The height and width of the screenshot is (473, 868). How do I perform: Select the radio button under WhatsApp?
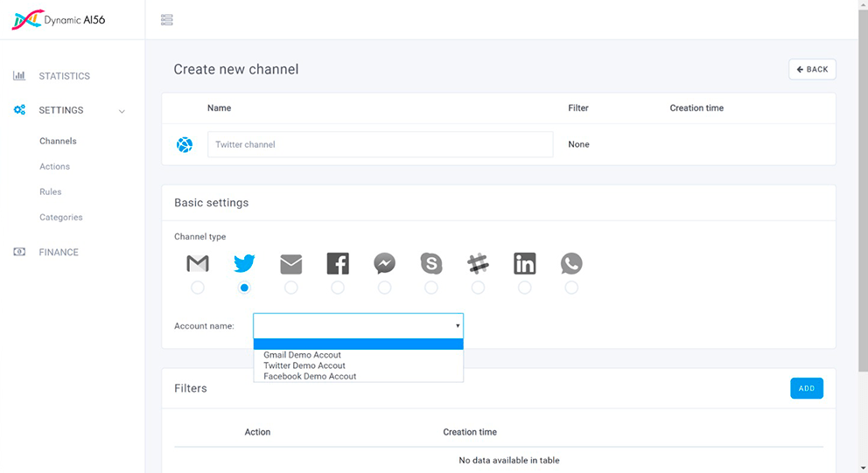click(571, 288)
